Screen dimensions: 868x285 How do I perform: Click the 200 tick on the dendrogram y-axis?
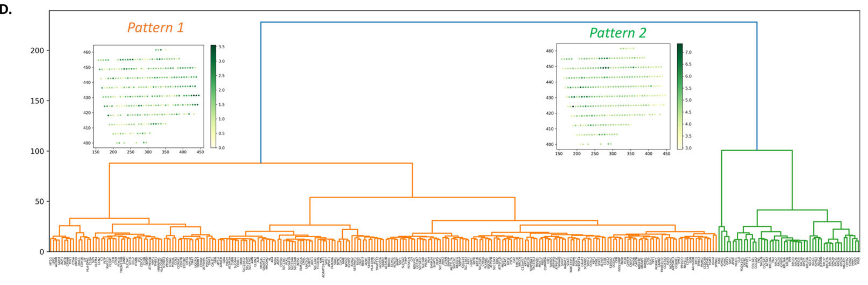click(x=37, y=50)
